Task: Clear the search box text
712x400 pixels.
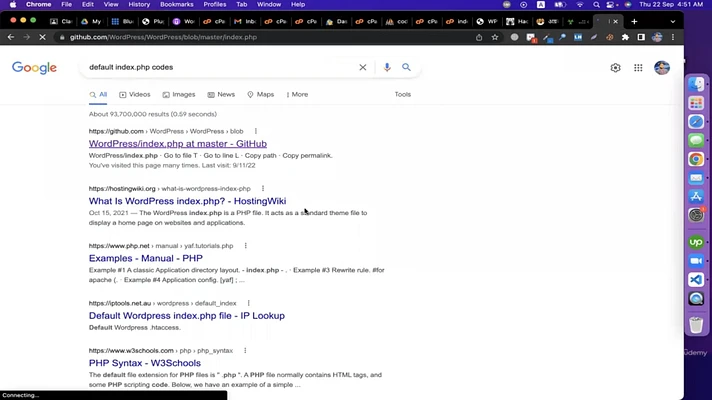Action: click(x=363, y=67)
